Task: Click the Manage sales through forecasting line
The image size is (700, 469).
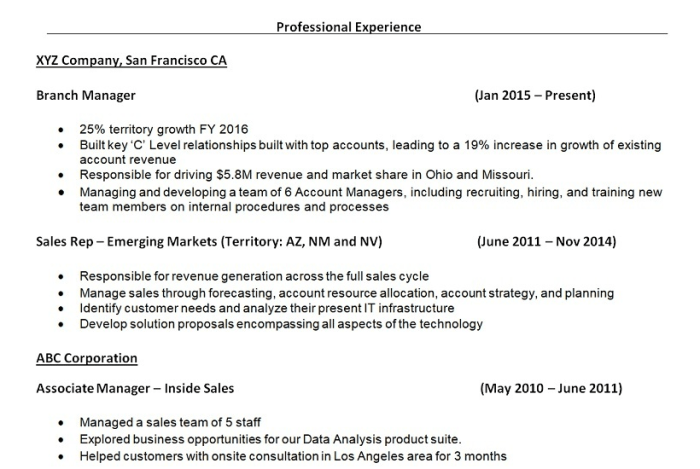Action: (x=346, y=293)
